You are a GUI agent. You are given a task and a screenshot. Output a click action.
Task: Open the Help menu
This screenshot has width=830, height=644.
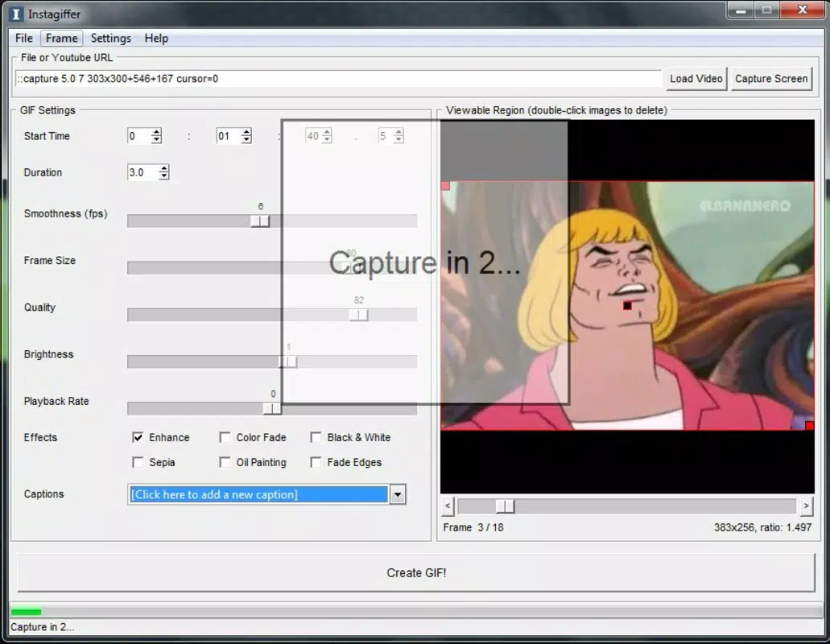(x=156, y=38)
